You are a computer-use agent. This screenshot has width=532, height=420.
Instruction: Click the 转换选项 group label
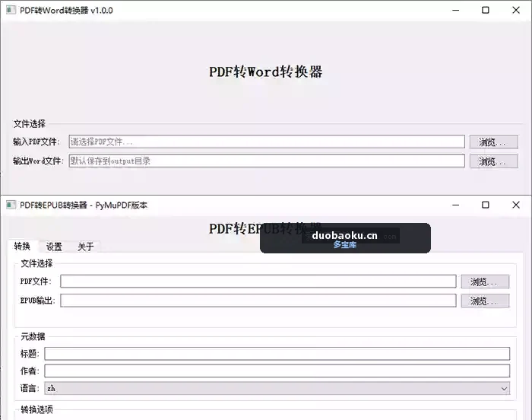[36, 409]
